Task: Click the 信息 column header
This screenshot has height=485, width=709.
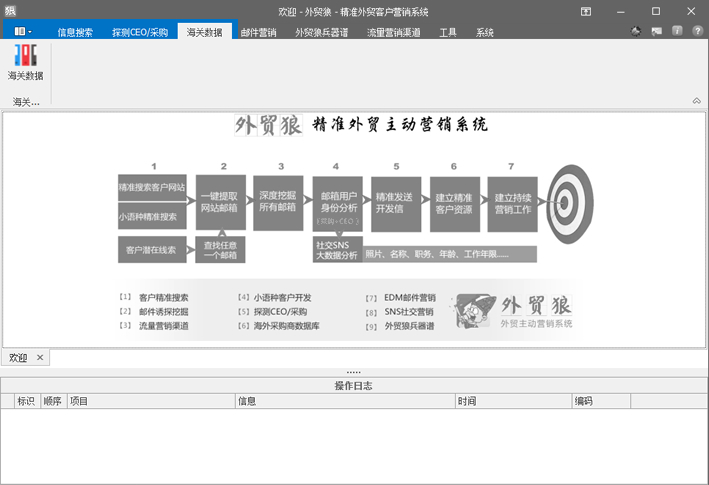Action: click(x=345, y=401)
